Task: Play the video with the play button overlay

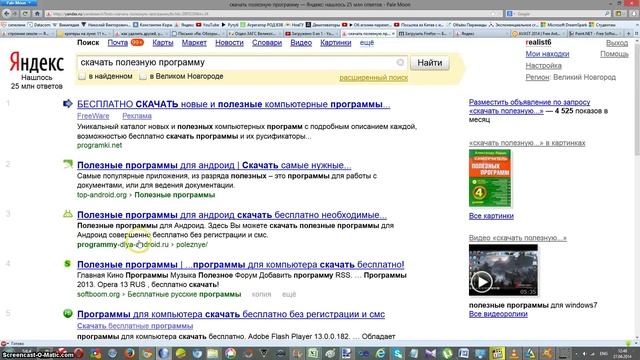Action: [x=482, y=282]
